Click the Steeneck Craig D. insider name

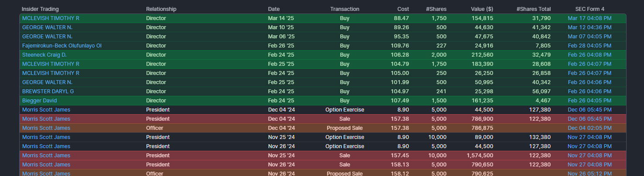(44, 55)
